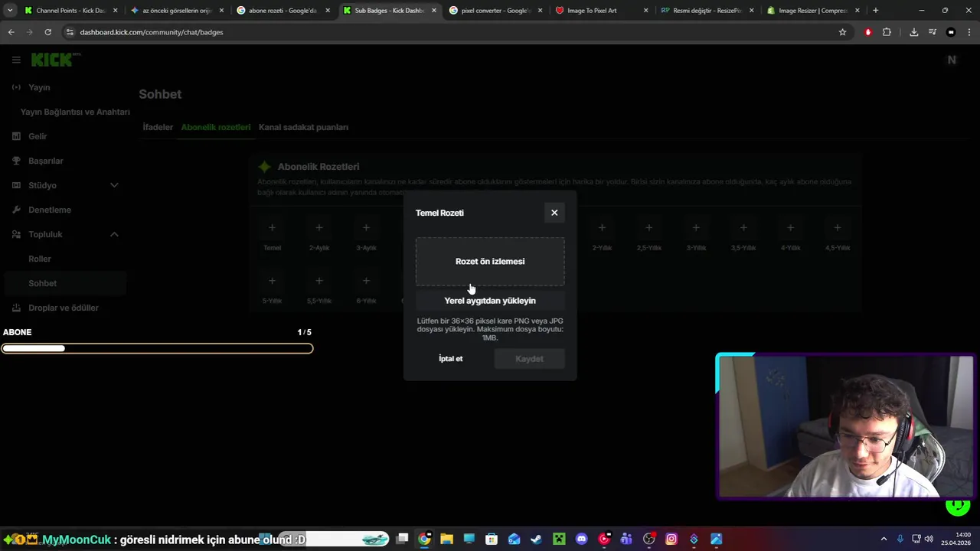Image resolution: width=980 pixels, height=551 pixels.
Task: Open Gelir in the sidebar
Action: click(x=38, y=136)
